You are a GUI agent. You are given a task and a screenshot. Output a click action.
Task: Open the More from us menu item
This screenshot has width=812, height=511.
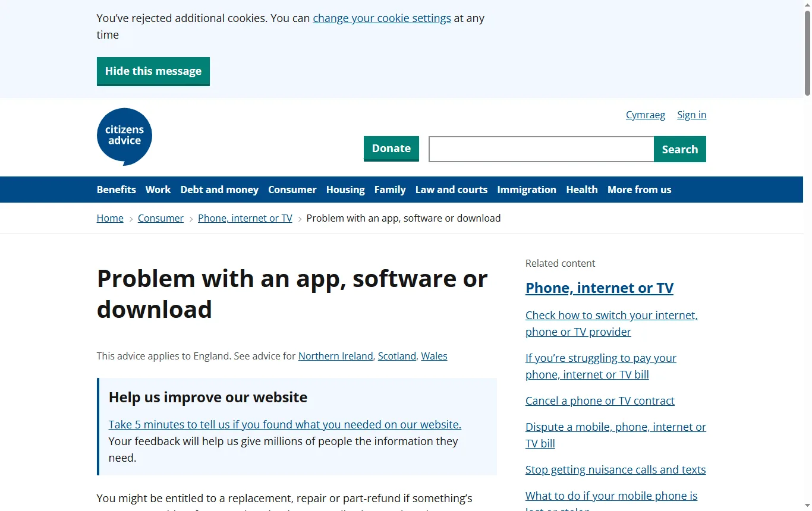point(639,190)
